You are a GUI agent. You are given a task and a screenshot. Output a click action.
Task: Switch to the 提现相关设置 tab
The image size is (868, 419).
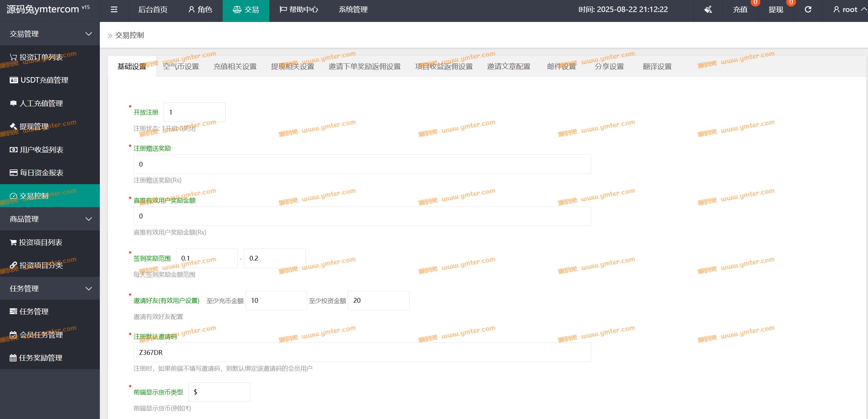click(x=292, y=67)
